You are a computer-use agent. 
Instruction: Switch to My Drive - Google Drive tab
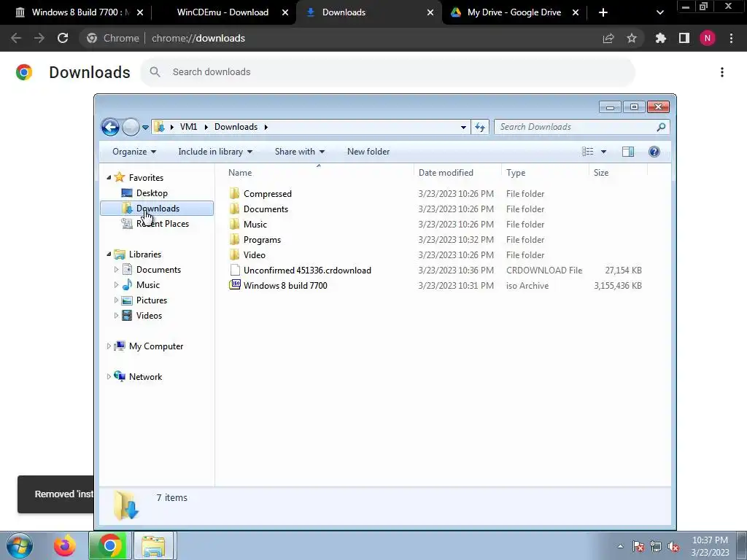coord(514,12)
